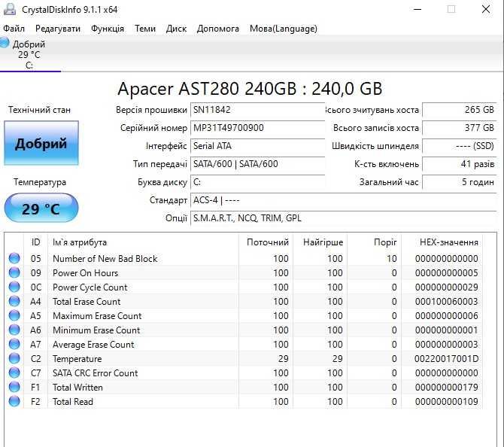Click status orb for Maximum Erase Count

[14, 315]
